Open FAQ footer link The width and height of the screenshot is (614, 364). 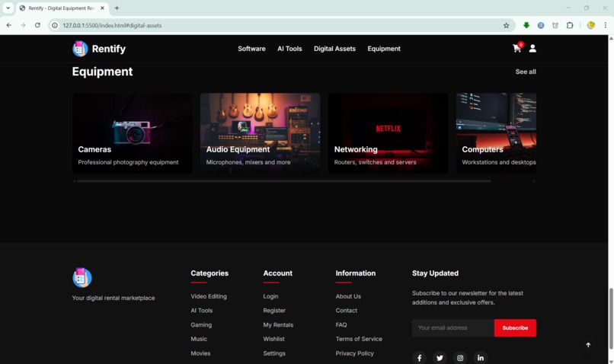pyautogui.click(x=341, y=325)
